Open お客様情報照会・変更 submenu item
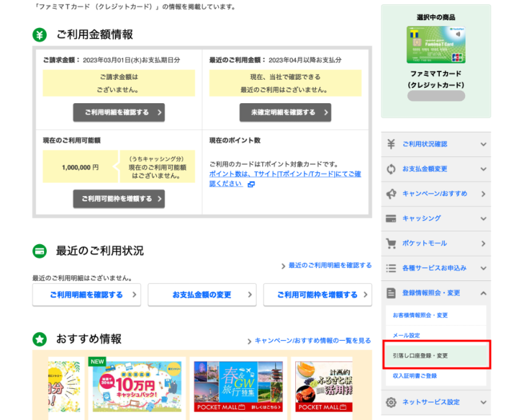Image resolution: width=506 pixels, height=420 pixels. click(x=436, y=315)
